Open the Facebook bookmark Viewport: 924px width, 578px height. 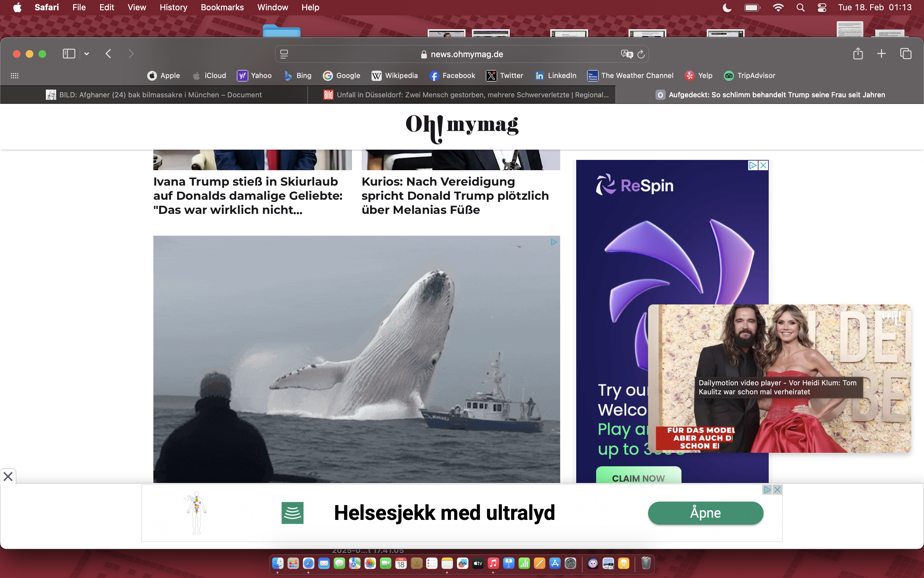[452, 76]
